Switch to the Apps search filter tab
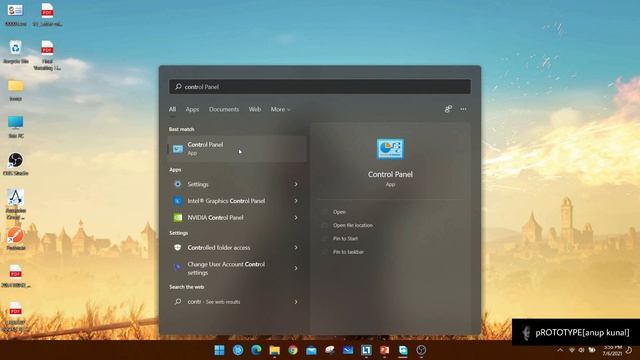Image resolution: width=640 pixels, height=360 pixels. 192,109
